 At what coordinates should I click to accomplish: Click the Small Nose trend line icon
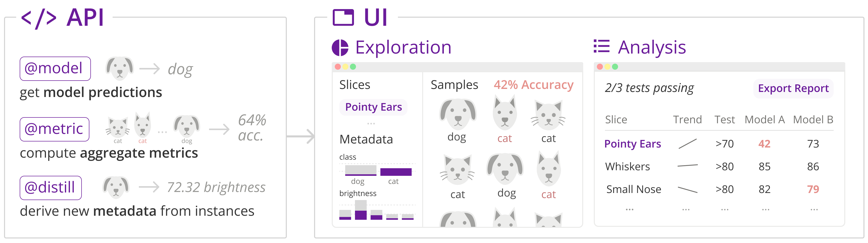(687, 190)
